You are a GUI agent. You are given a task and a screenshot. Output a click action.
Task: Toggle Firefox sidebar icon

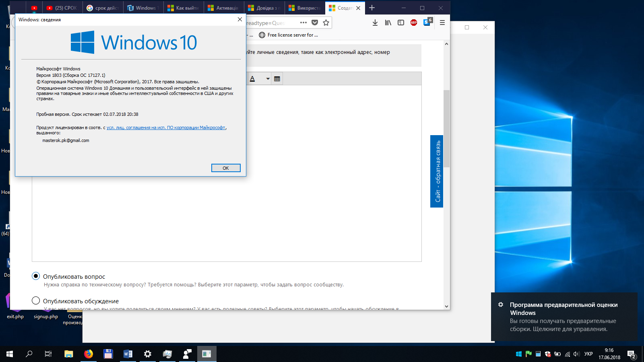401,23
